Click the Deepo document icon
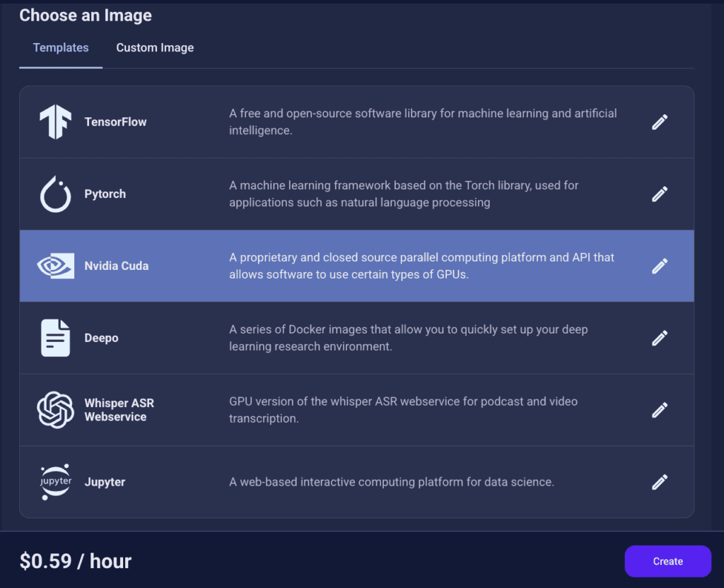This screenshot has height=588, width=724. [x=55, y=338]
